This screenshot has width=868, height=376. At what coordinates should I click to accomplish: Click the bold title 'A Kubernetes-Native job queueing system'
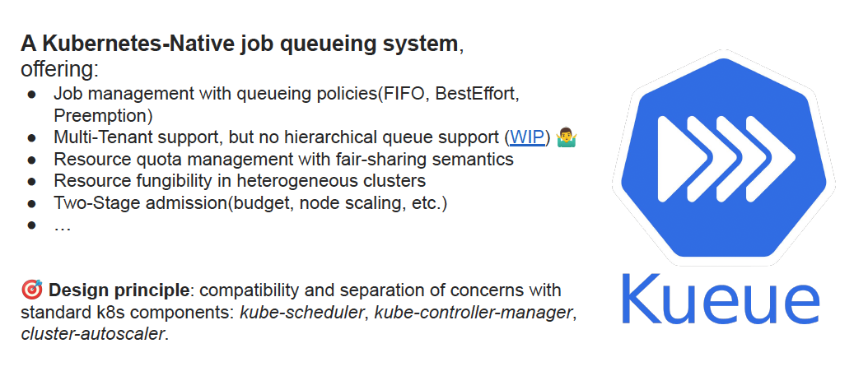coord(239,44)
